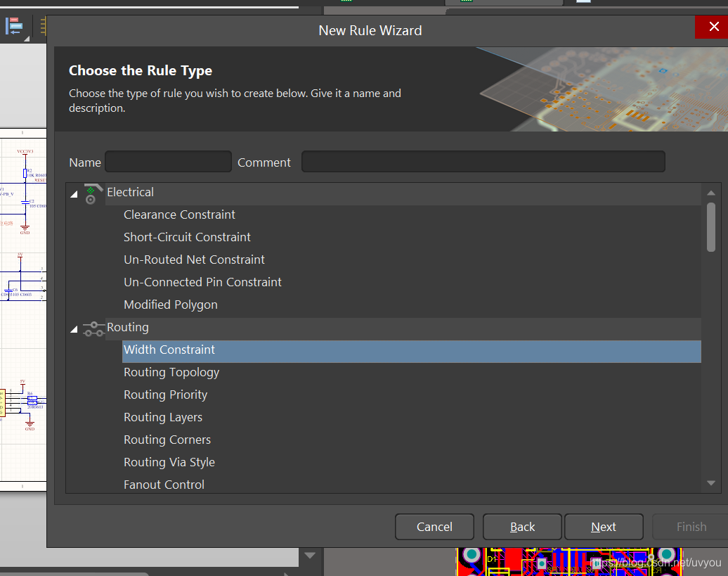Viewport: 728px width, 576px height.
Task: Collapse the Routing rule category
Action: point(74,329)
